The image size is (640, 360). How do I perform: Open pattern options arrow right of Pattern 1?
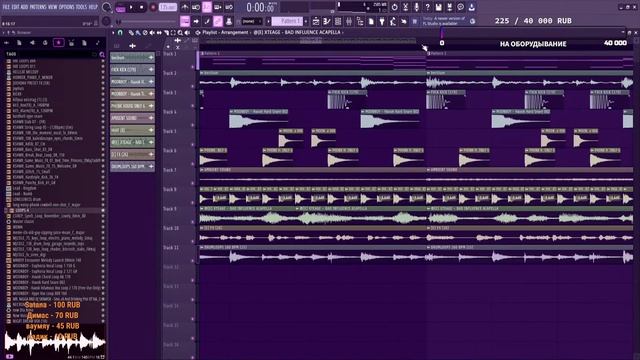pos(306,21)
